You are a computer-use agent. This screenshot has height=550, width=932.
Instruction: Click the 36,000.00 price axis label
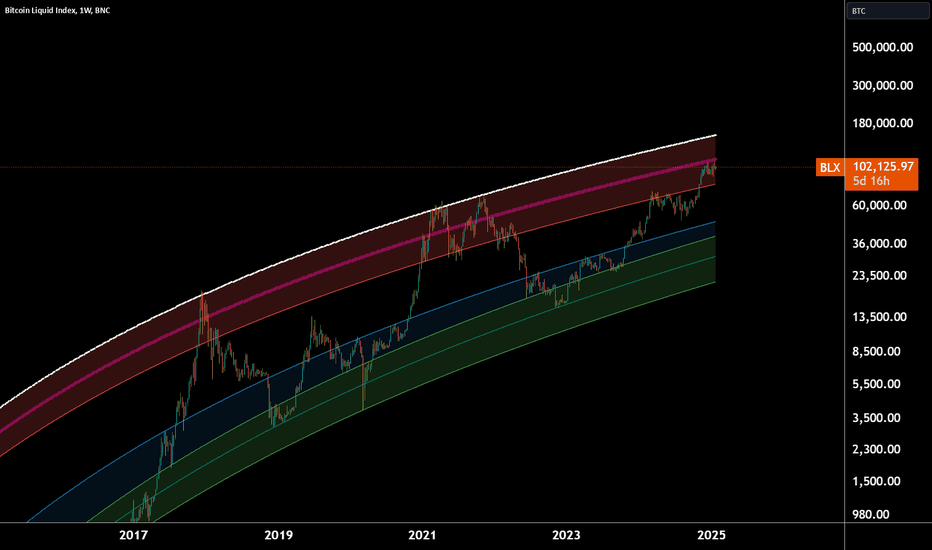click(x=879, y=243)
